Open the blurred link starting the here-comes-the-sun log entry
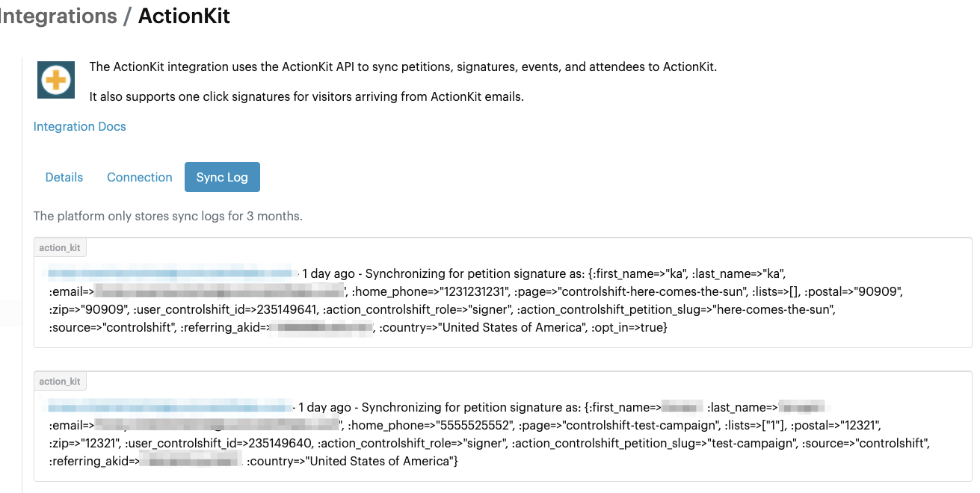The height and width of the screenshot is (493, 980). 173,273
